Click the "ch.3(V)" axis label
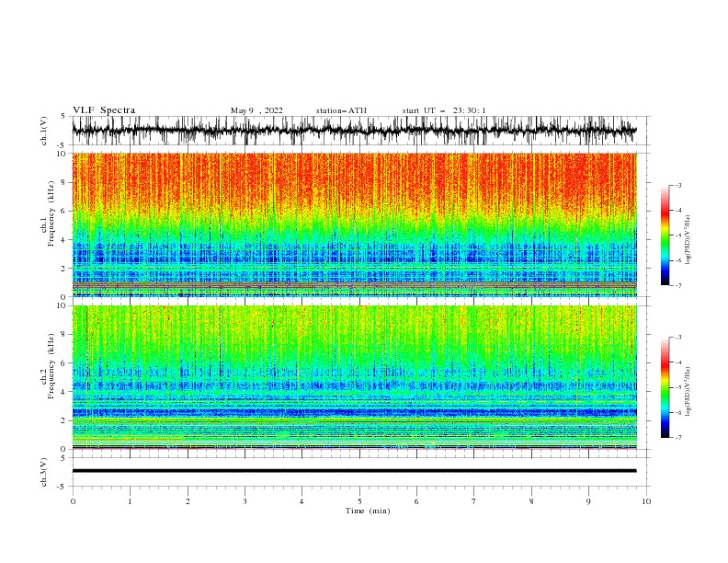The image size is (728, 563). 44,472
